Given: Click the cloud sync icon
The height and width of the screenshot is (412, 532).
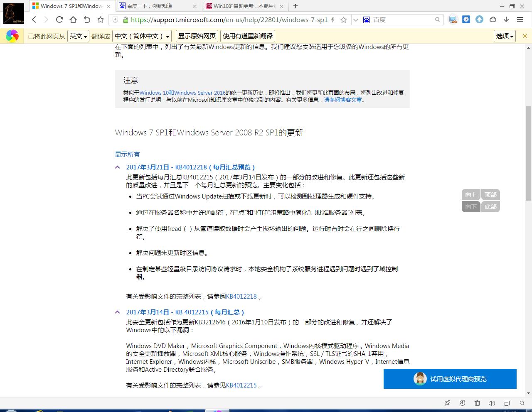Looking at the screenshot, I should (x=493, y=20).
